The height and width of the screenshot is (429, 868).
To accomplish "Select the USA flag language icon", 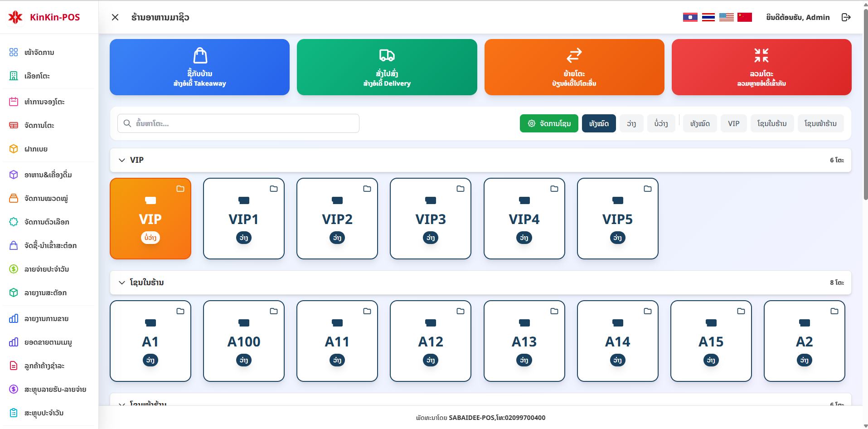I will [x=726, y=17].
